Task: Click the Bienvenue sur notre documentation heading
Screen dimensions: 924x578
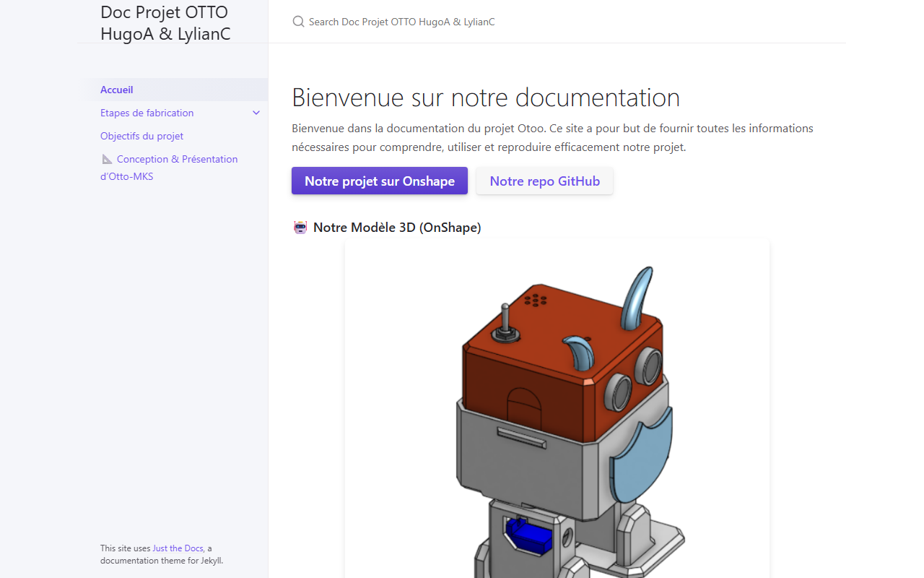Action: click(486, 98)
